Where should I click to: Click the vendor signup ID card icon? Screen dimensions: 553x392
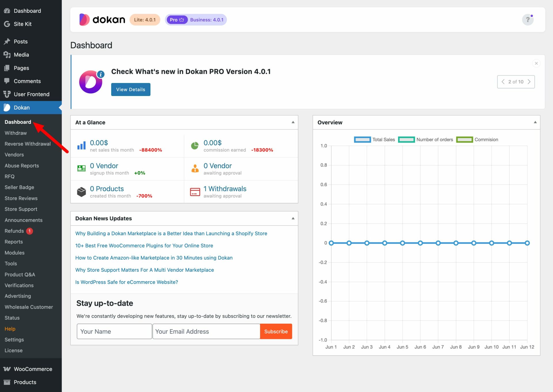pos(82,168)
